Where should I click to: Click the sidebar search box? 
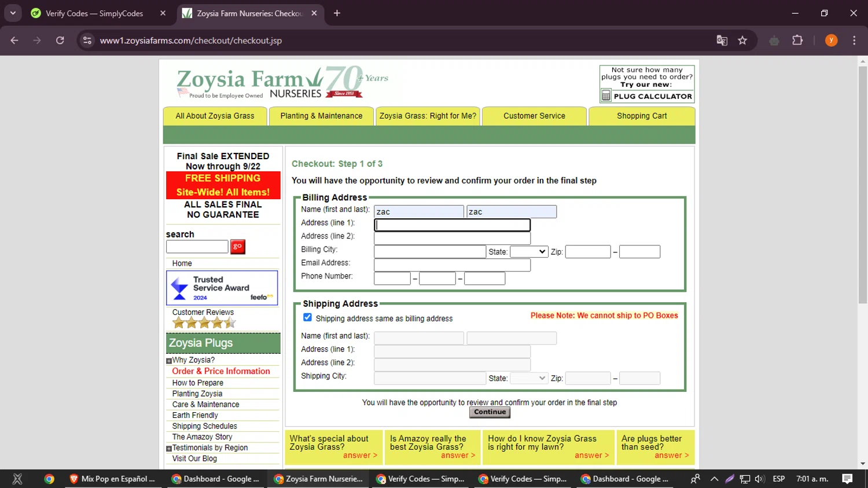pyautogui.click(x=197, y=247)
